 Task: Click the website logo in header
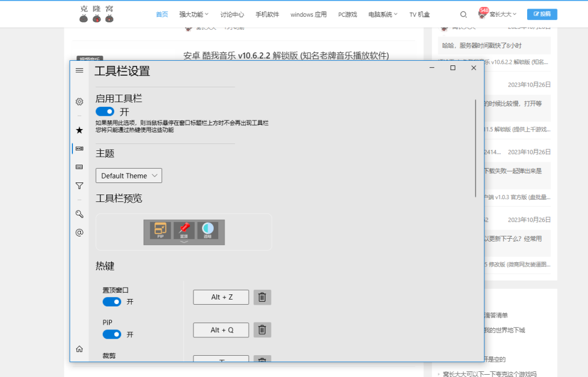96,14
